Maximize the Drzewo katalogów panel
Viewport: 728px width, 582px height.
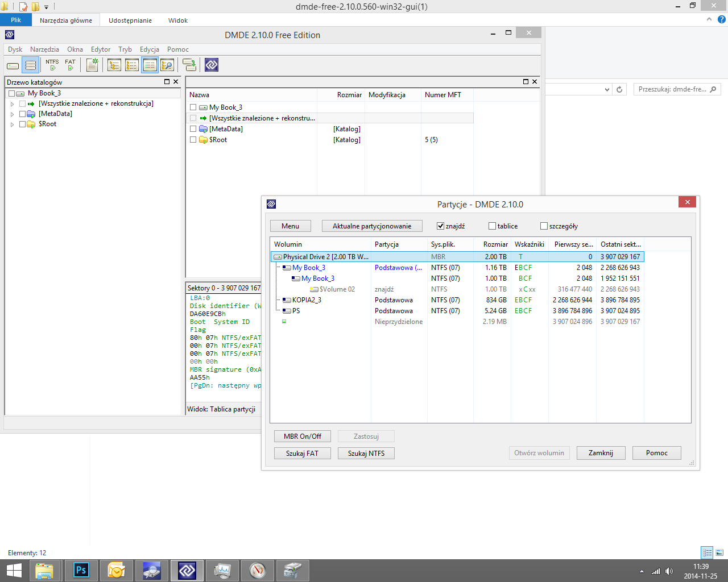click(167, 82)
